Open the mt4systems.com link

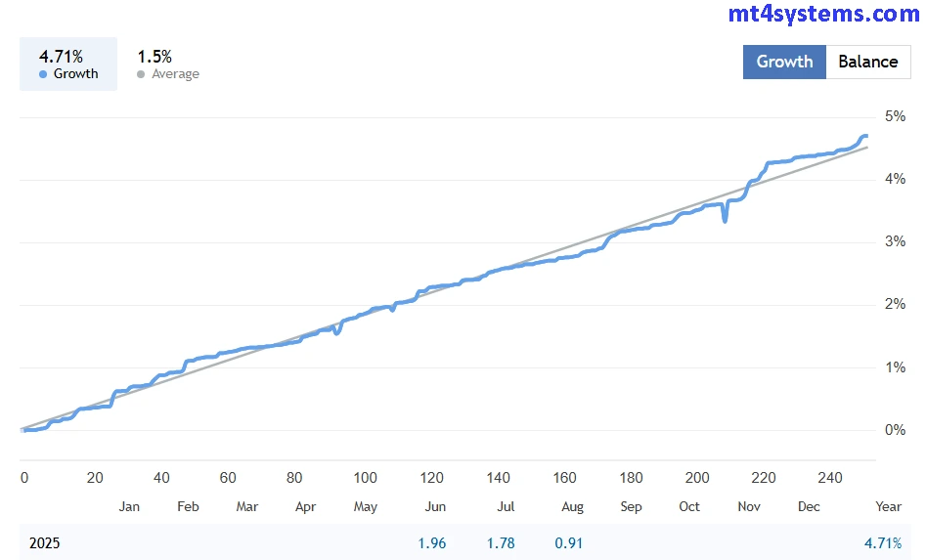tap(823, 14)
